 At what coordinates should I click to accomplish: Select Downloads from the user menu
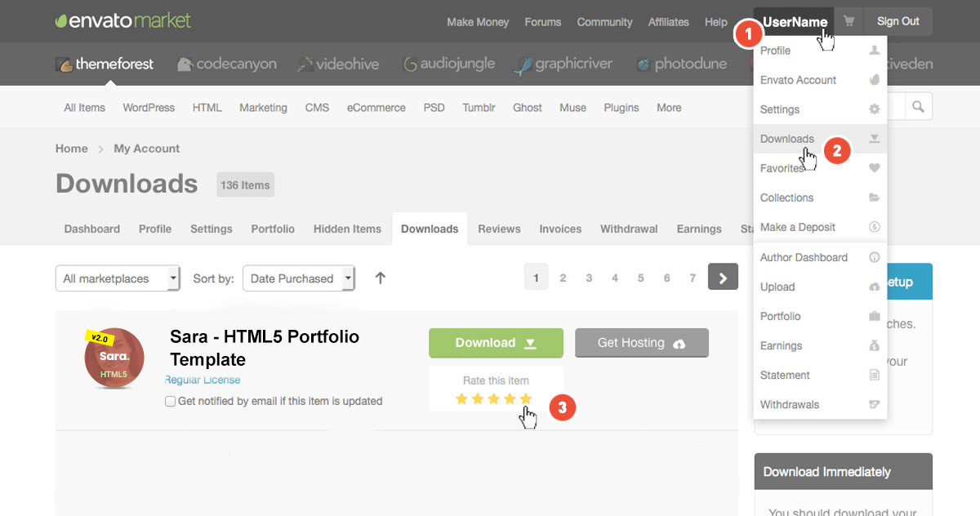[787, 139]
